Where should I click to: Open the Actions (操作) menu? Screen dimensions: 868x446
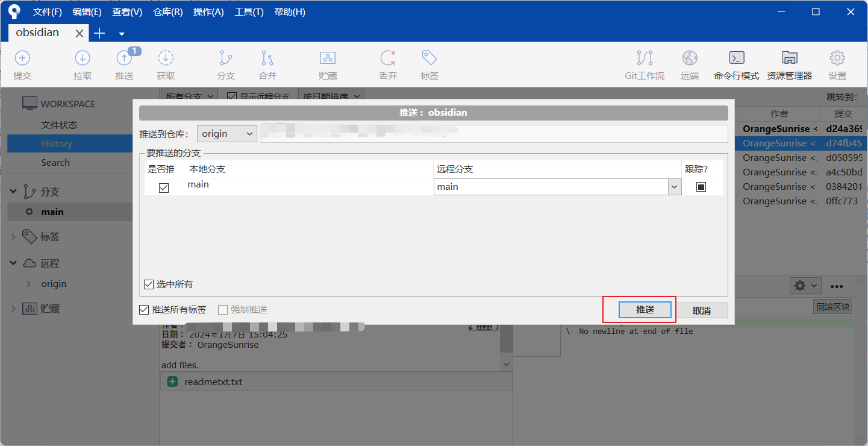208,12
